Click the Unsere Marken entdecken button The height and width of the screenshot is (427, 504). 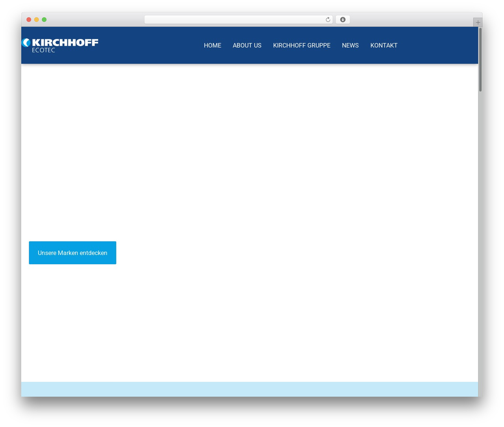click(72, 253)
